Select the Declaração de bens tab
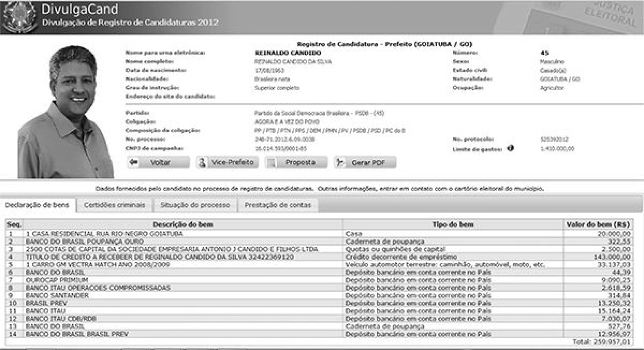The width and height of the screenshot is (644, 350). click(x=37, y=205)
